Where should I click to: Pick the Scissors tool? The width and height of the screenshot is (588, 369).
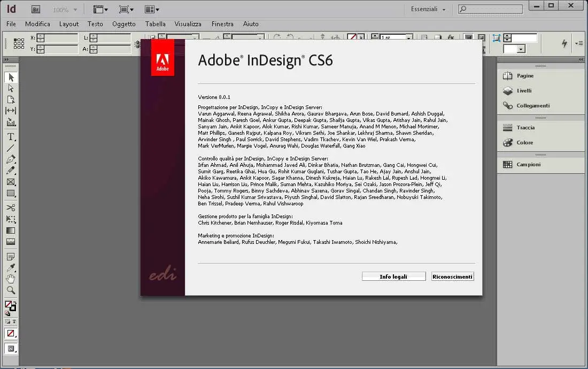(11, 207)
